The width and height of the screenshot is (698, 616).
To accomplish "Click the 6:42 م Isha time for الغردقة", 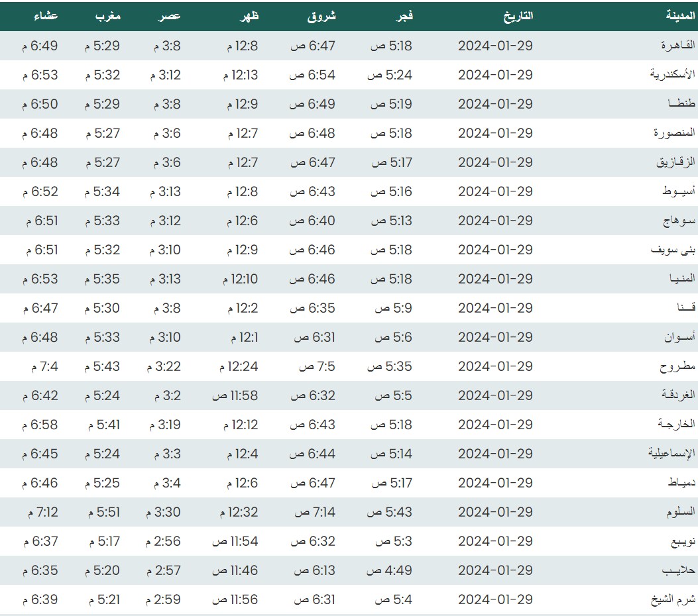I will (40, 395).
